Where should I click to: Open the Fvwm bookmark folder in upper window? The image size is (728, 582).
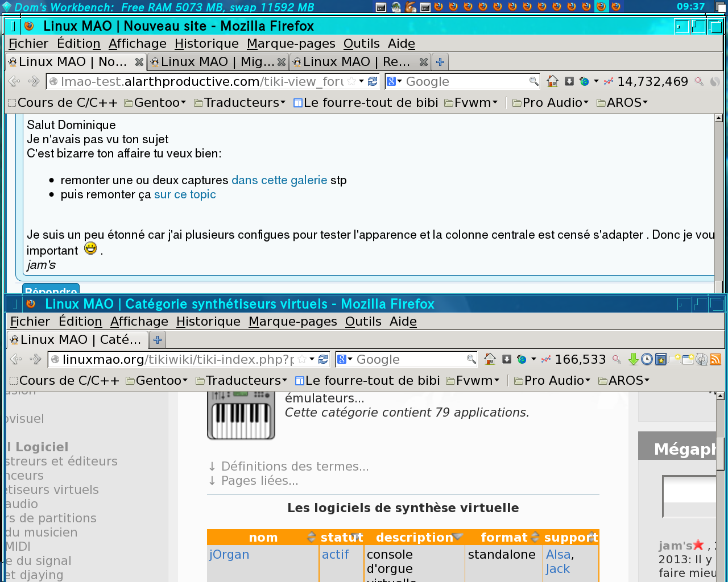(x=471, y=103)
